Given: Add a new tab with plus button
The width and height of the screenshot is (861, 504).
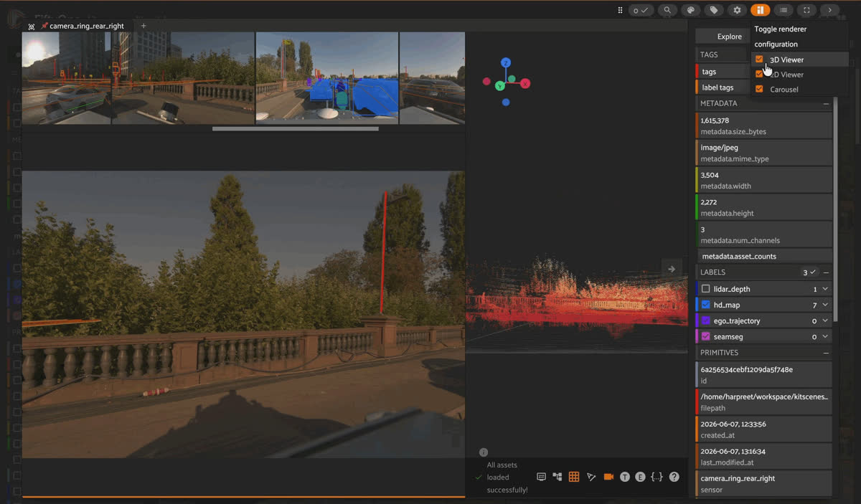Looking at the screenshot, I should (143, 26).
